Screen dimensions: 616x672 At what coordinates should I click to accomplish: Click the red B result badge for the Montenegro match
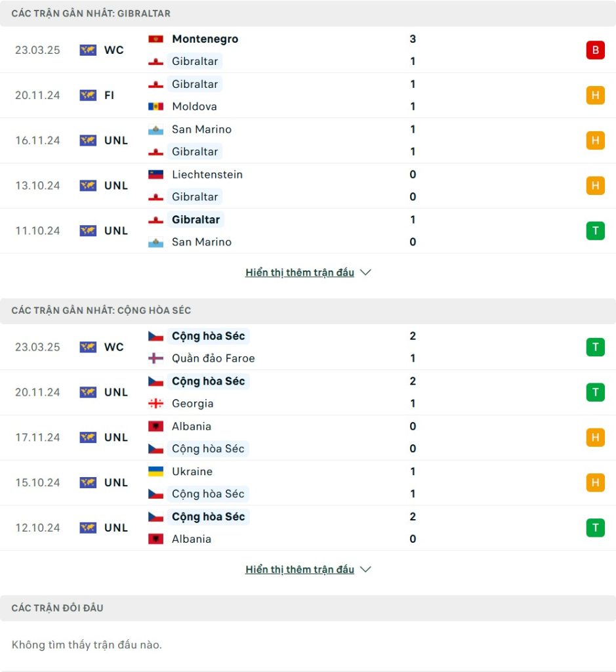[595, 50]
